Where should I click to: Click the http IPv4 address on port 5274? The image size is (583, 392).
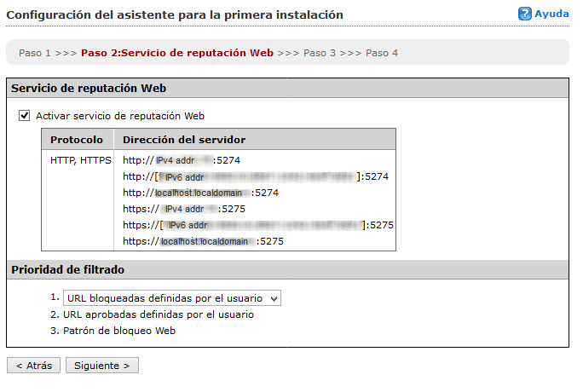(181, 159)
